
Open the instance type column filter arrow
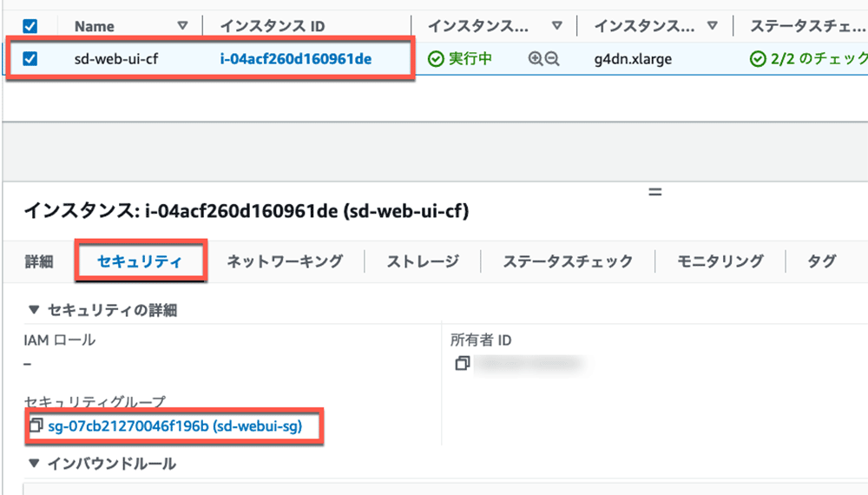coord(713,25)
